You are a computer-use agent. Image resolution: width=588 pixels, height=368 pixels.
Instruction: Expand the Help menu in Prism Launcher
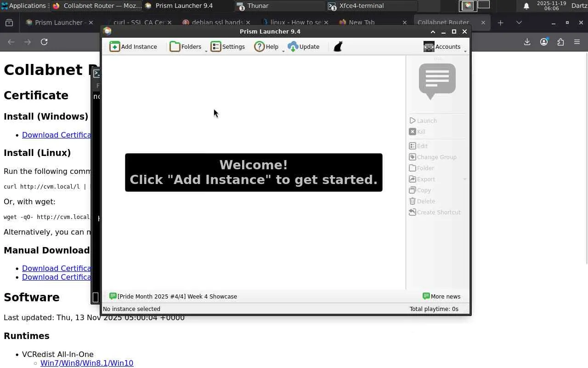click(268, 46)
